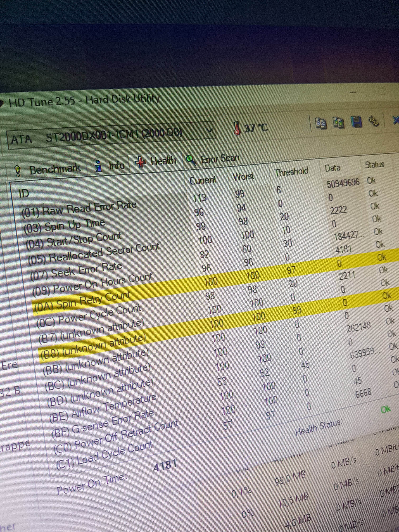Viewport: 399px width, 532px height.
Task: Click the data value 262148
Action: 358,327
